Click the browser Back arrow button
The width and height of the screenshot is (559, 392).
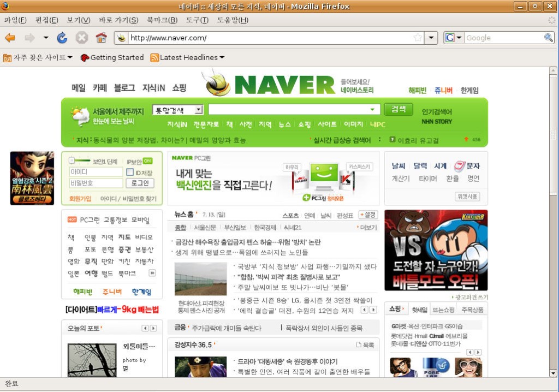(x=10, y=38)
